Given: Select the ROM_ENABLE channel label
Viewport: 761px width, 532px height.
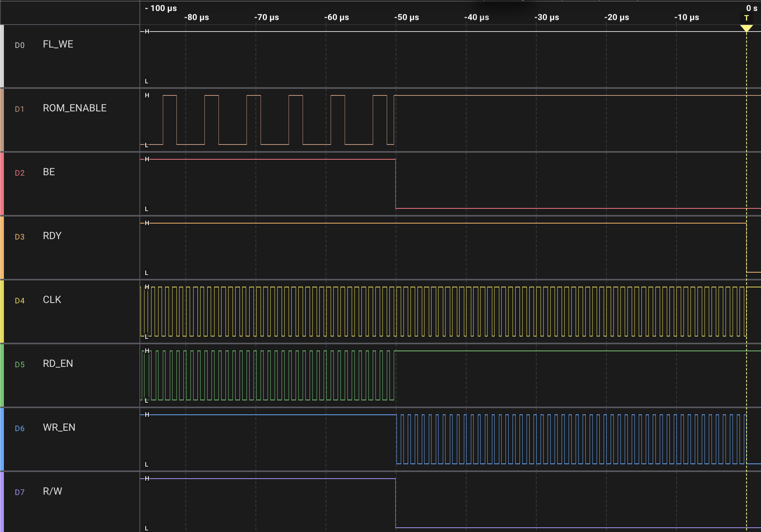Looking at the screenshot, I should [74, 108].
